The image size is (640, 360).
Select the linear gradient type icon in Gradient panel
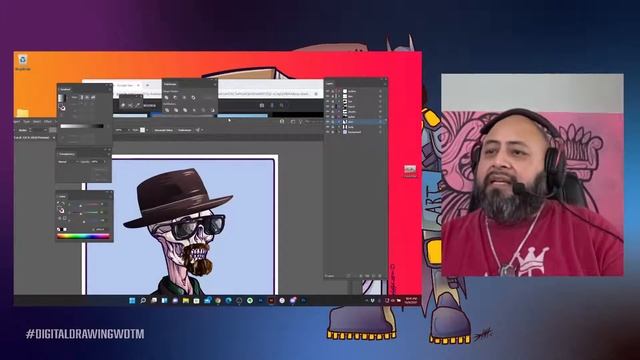point(82,97)
